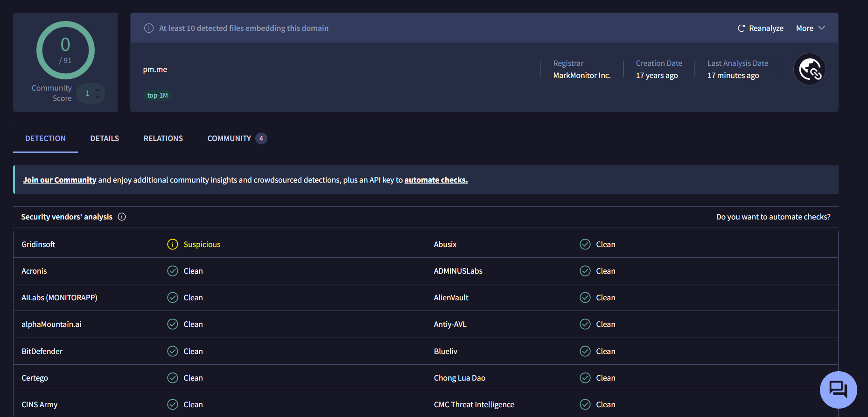
Task: Click the CMC Threat Intelligence vendor name
Action: tap(474, 404)
